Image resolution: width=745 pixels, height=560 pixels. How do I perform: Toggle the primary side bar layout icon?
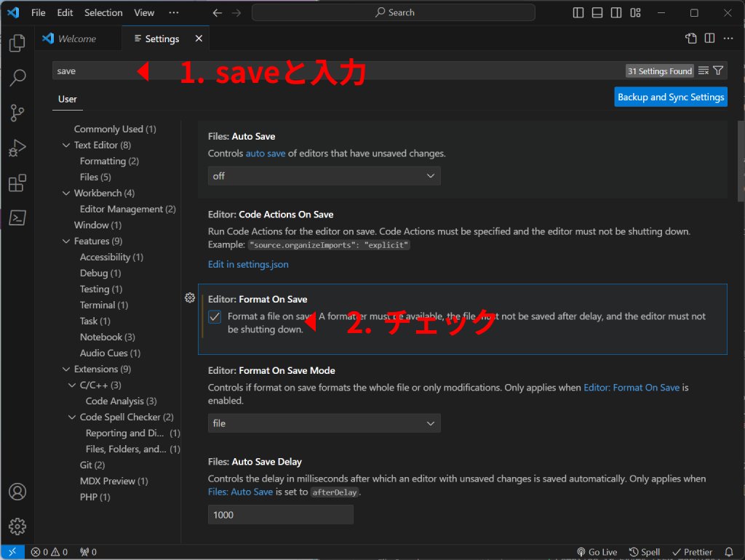click(578, 13)
